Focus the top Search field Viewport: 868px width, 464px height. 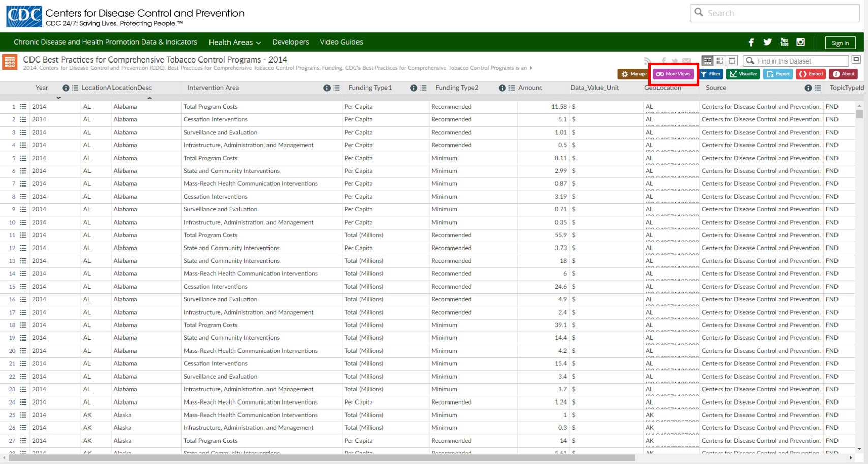(774, 13)
